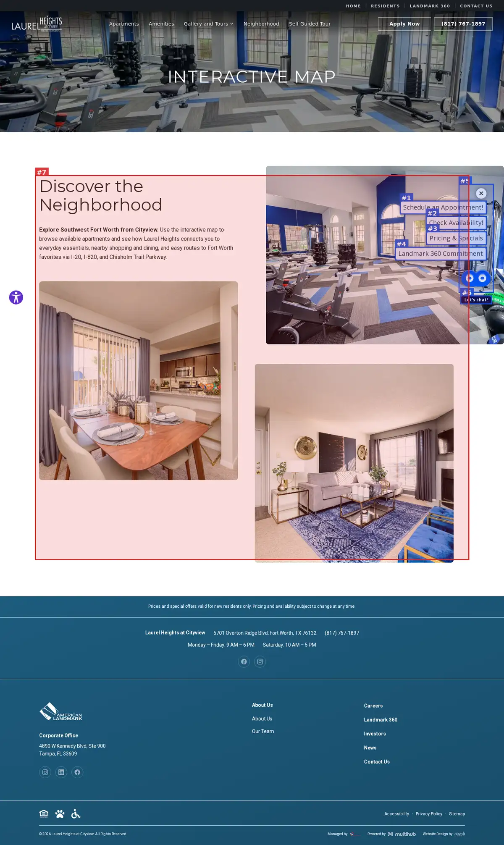Choose Pricing & Specials chat option
This screenshot has height=845, width=504.
click(456, 238)
